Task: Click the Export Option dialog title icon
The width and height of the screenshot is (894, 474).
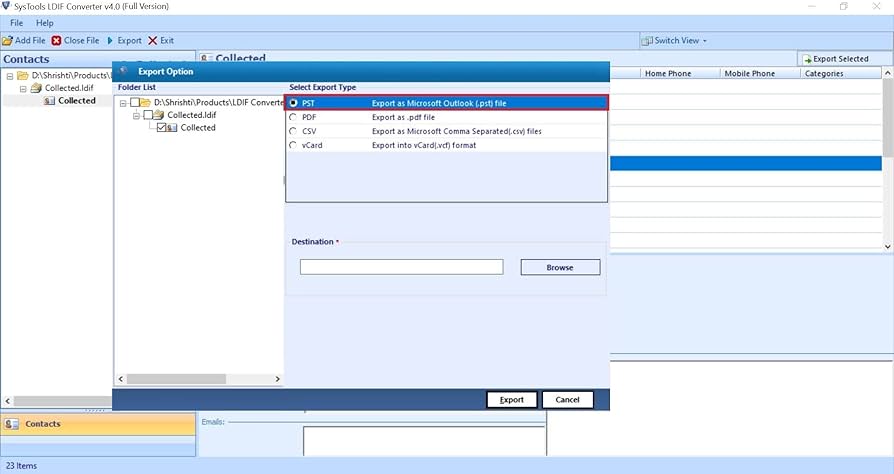Action: pos(124,71)
